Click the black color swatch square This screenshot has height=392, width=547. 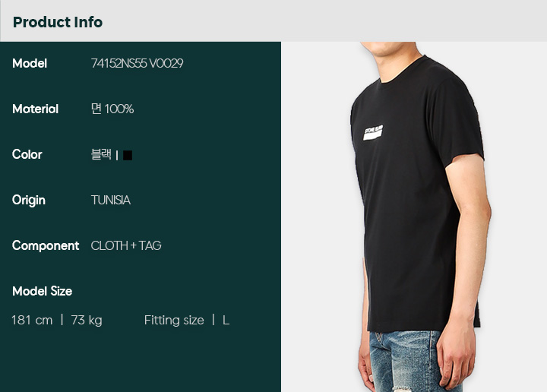pyautogui.click(x=128, y=155)
